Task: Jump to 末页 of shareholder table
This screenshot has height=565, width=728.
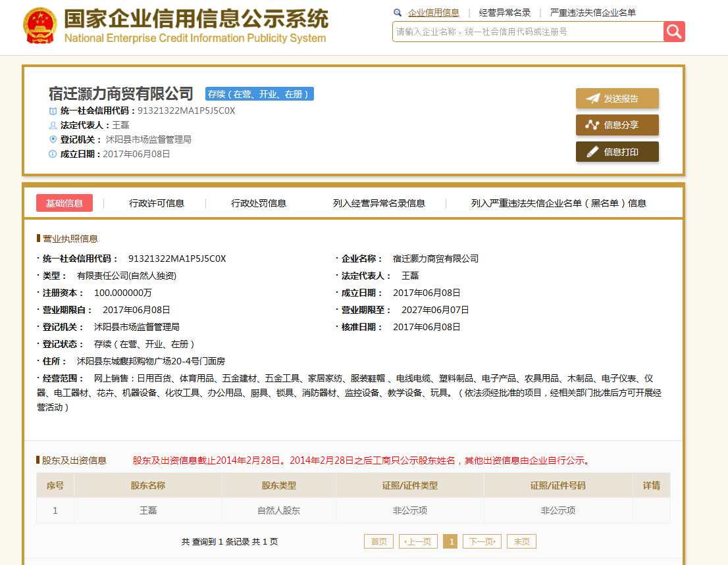Action: [x=522, y=541]
